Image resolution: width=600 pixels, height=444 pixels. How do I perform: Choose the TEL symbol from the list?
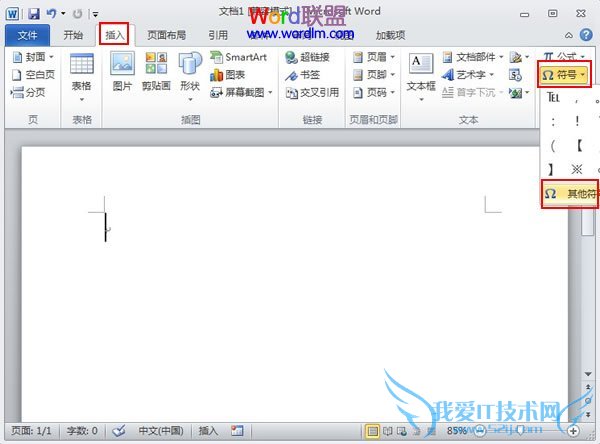pyautogui.click(x=553, y=98)
